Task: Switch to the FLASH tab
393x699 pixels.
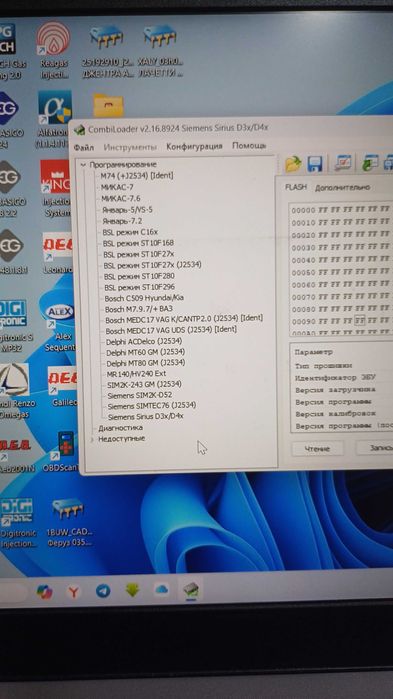Action: pyautogui.click(x=296, y=187)
